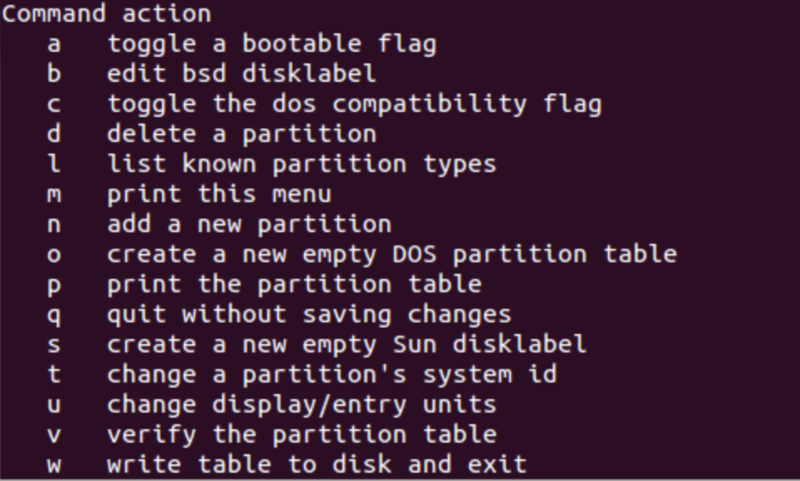Click the 'delete a partition' text
The width and height of the screenshot is (800, 481).
click(242, 134)
